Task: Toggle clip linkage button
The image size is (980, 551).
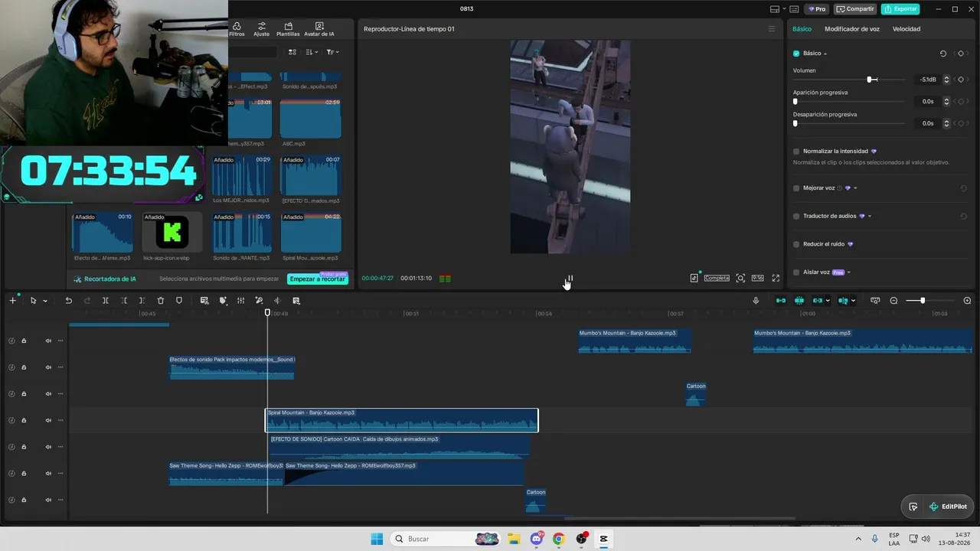Action: pyautogui.click(x=817, y=301)
